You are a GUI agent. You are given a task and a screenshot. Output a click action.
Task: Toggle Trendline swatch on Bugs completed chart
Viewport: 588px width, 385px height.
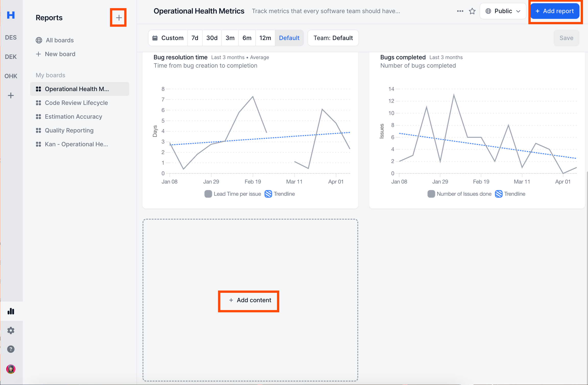[x=499, y=194]
